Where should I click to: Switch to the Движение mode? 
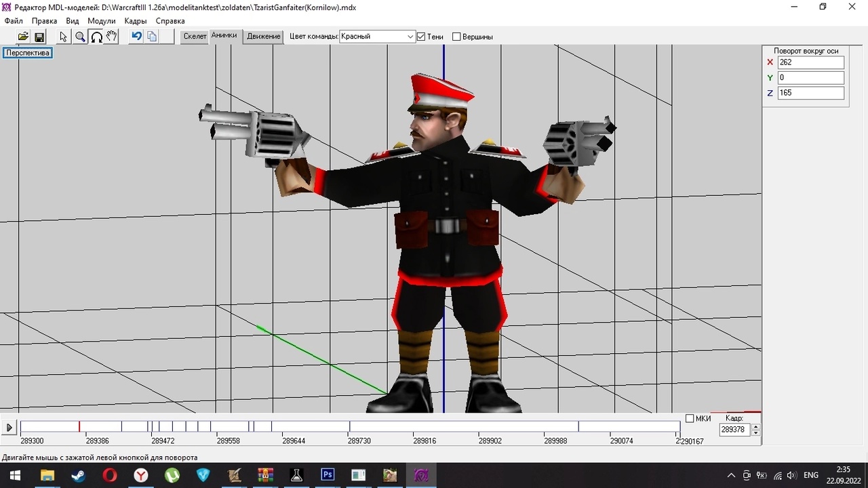[x=263, y=37]
